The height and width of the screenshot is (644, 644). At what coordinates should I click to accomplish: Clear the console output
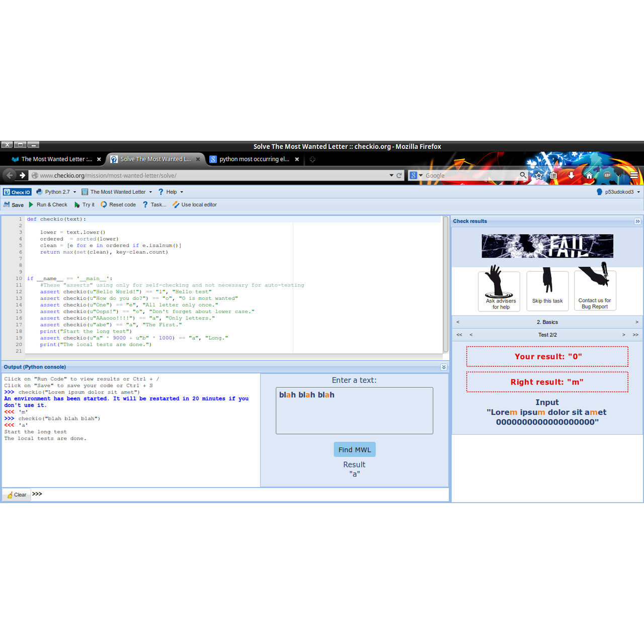point(17,495)
